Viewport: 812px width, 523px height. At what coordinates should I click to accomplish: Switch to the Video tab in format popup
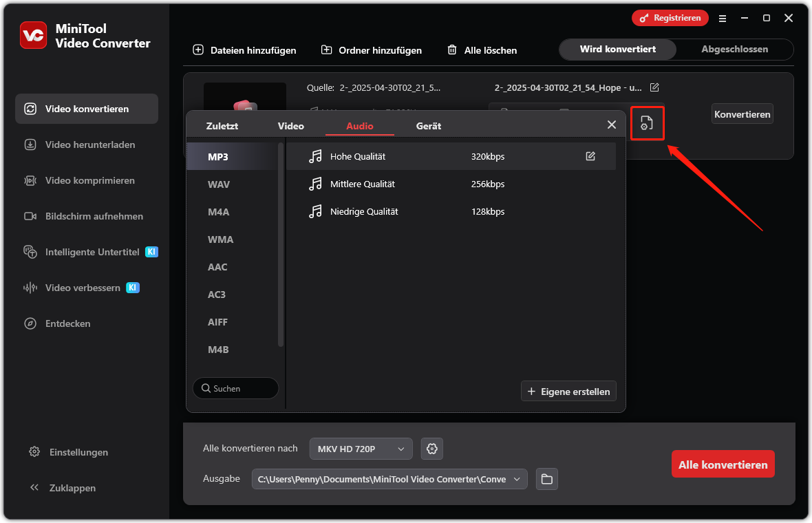tap(290, 126)
